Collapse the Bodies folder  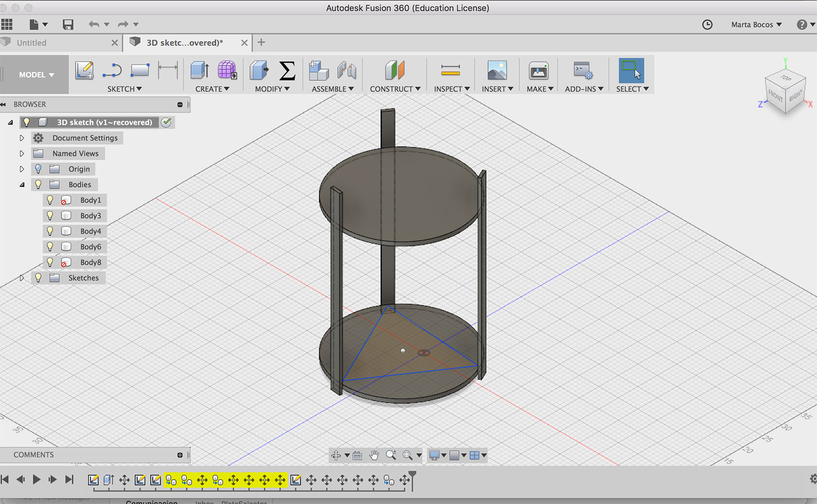(x=22, y=184)
